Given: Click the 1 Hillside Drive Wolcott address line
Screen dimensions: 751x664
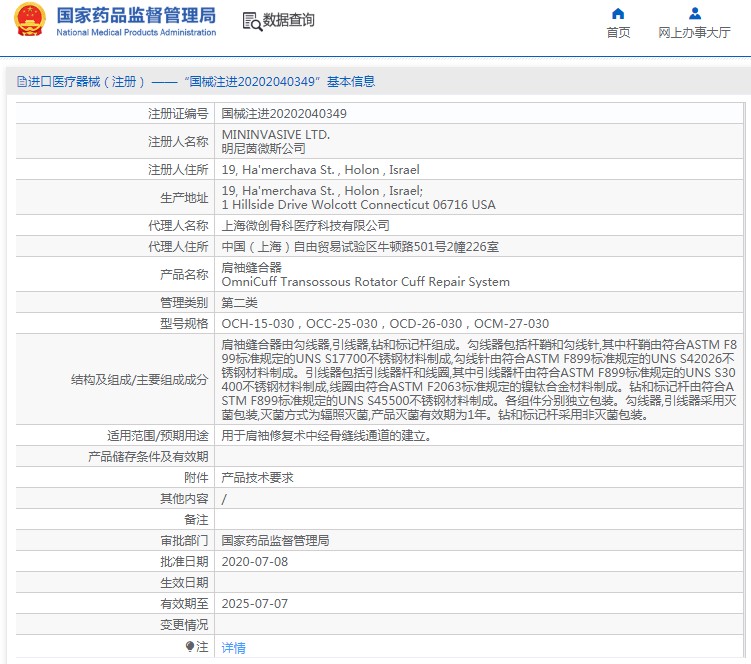Looking at the screenshot, I should coord(358,205).
